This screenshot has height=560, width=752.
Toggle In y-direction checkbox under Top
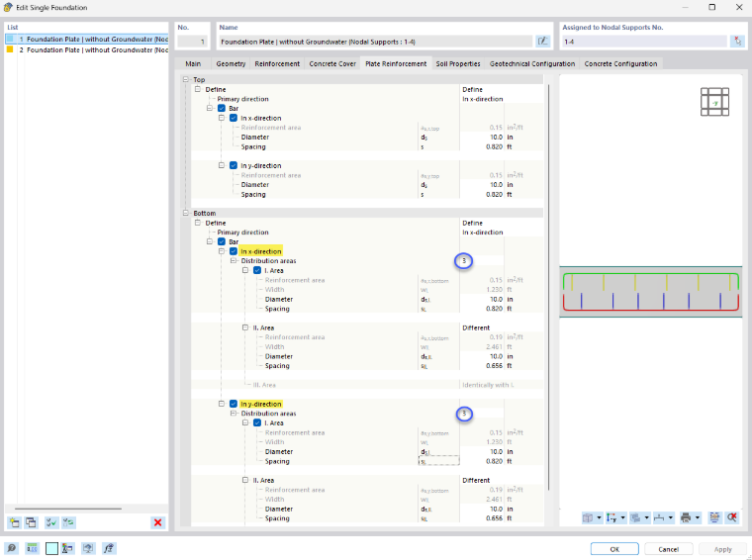point(234,165)
